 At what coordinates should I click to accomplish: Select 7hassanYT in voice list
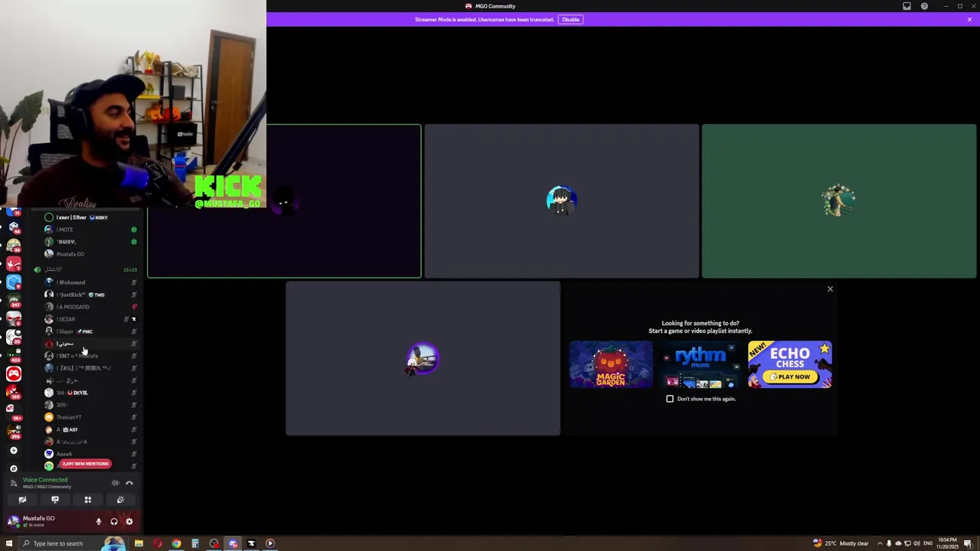click(x=90, y=417)
